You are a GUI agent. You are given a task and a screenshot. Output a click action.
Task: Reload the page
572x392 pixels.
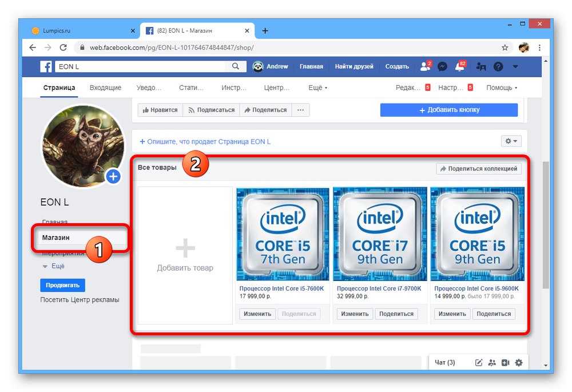[x=63, y=47]
